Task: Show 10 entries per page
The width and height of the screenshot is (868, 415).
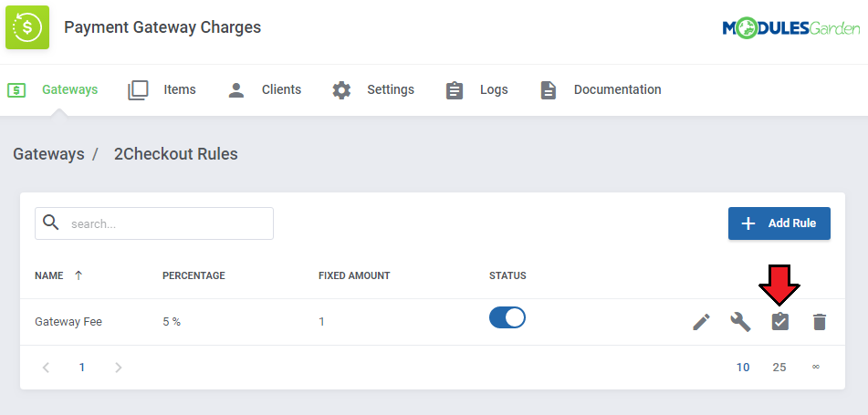Action: tap(743, 368)
